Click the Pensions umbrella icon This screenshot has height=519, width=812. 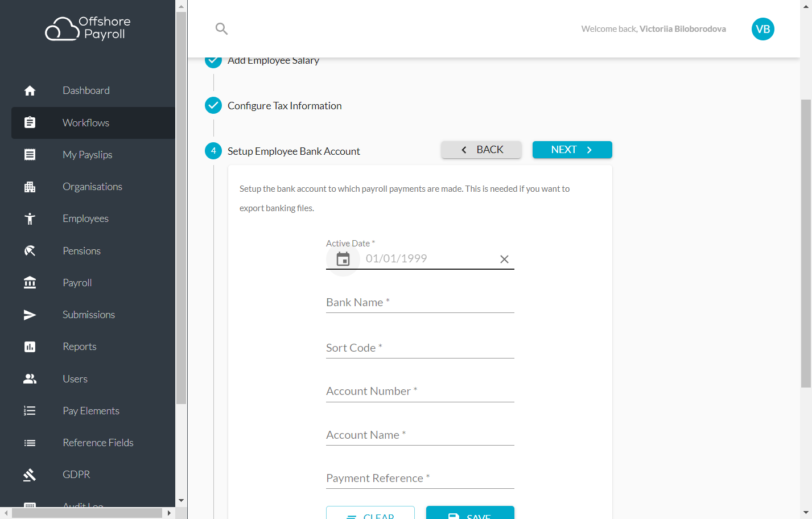click(30, 251)
